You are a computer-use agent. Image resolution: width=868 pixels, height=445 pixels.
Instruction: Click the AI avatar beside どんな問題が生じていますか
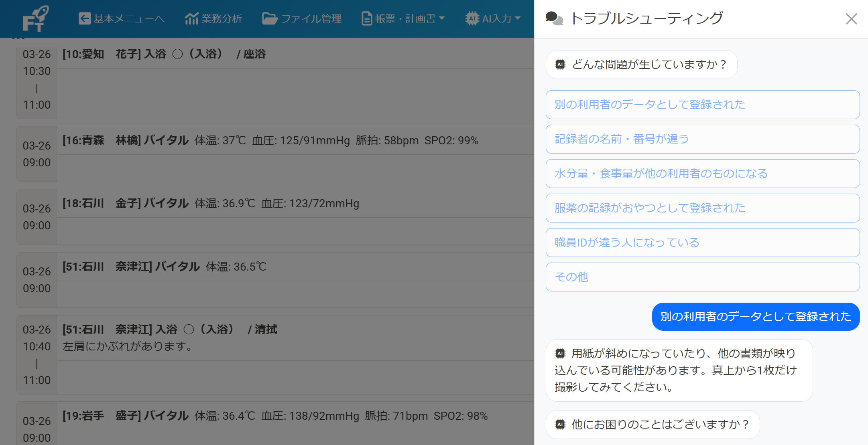pyautogui.click(x=560, y=64)
